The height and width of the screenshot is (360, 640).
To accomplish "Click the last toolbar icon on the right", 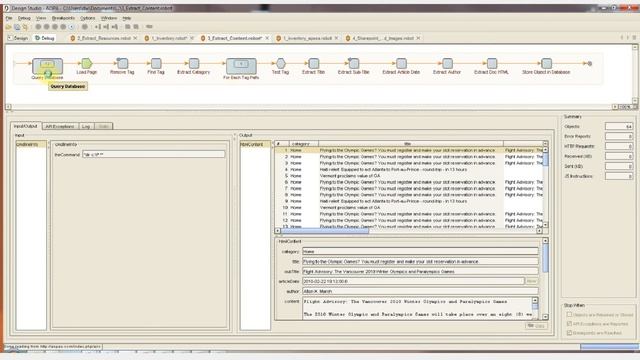I will 149,27.
